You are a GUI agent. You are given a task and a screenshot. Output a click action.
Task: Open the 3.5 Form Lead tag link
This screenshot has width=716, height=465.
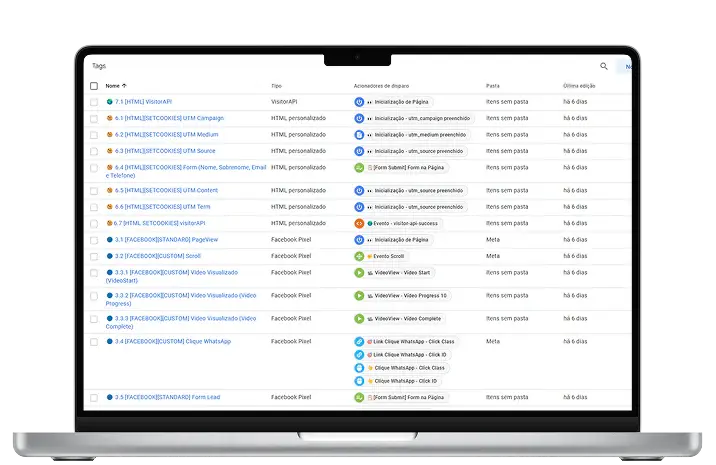(x=168, y=397)
